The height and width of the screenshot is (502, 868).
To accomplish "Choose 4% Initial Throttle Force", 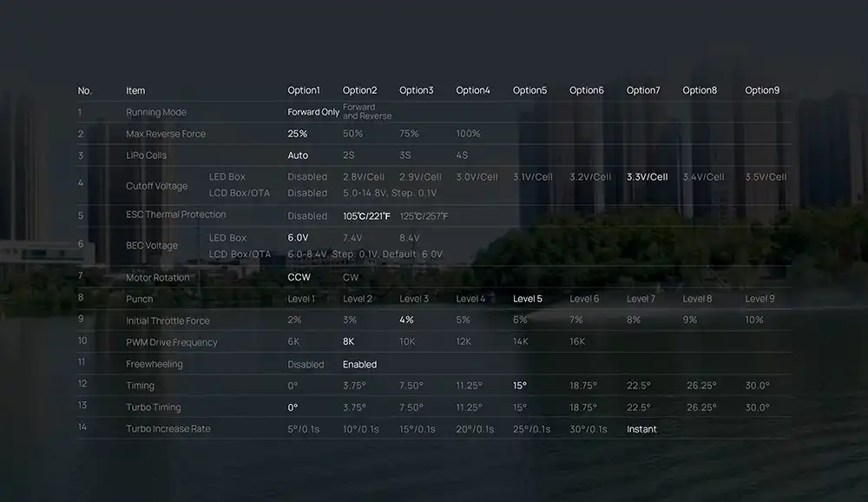I will (x=406, y=320).
